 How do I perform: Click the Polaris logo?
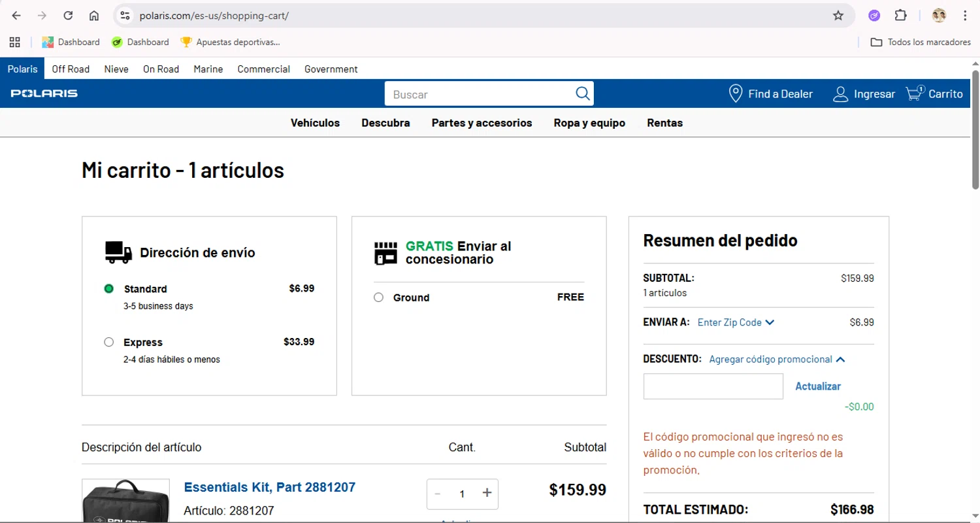click(x=44, y=93)
